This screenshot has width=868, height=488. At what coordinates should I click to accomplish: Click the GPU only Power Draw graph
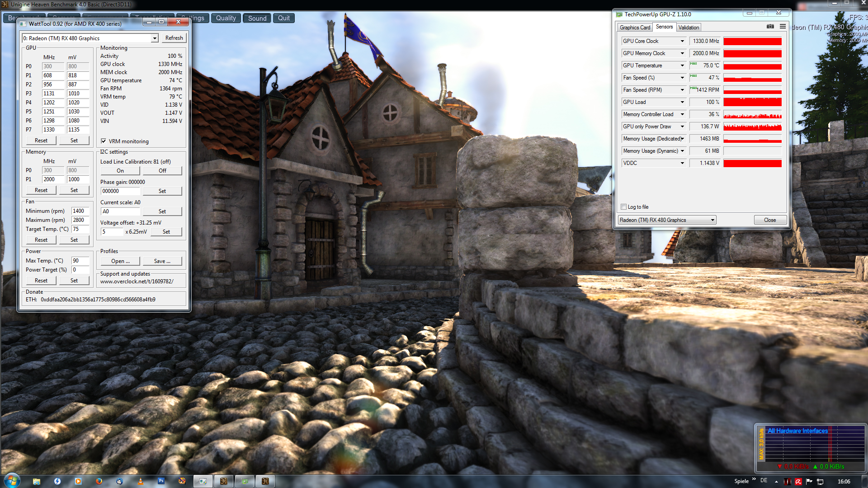click(x=752, y=127)
